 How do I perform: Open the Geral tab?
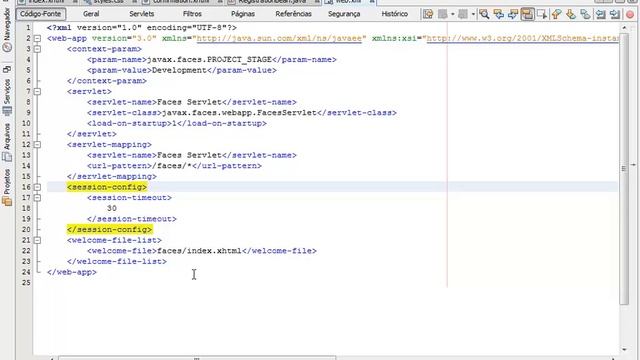91,14
